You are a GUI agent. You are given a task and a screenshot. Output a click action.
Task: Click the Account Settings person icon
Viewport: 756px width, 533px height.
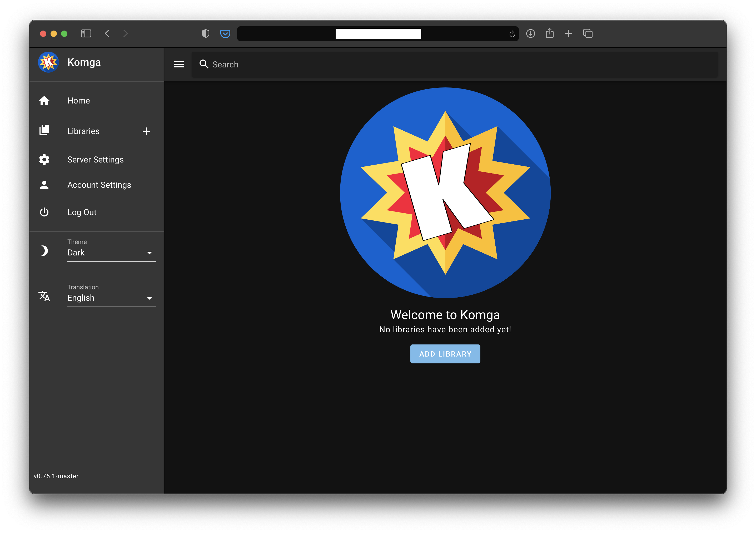point(45,185)
